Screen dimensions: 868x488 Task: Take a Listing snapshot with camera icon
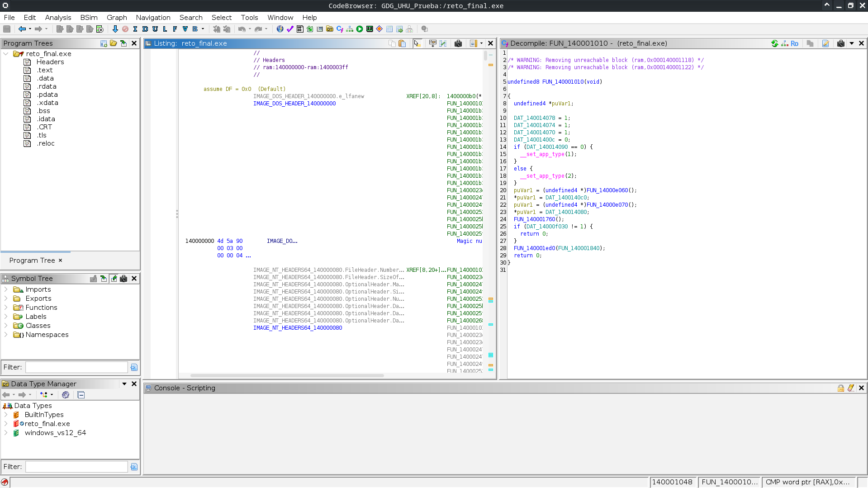pyautogui.click(x=458, y=43)
